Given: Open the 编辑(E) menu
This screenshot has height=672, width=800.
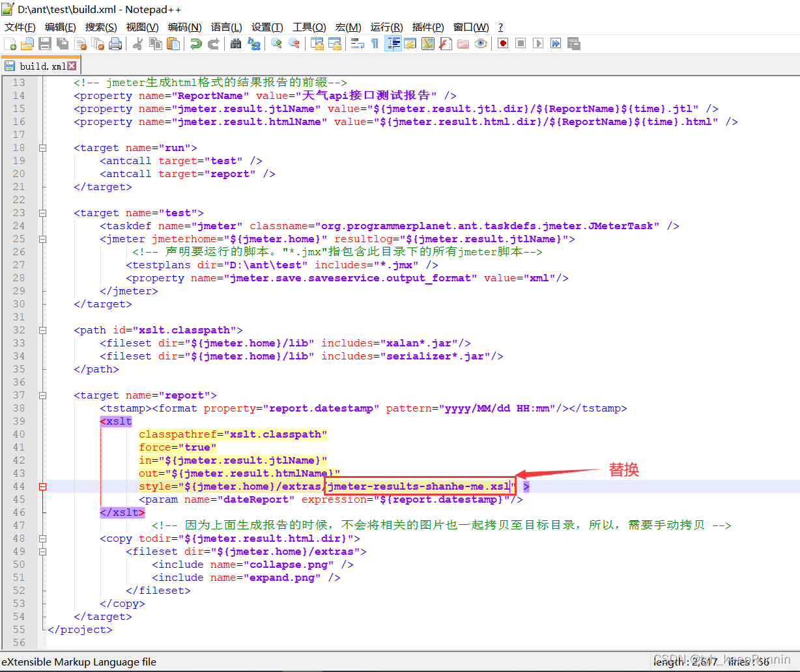Looking at the screenshot, I should (61, 27).
